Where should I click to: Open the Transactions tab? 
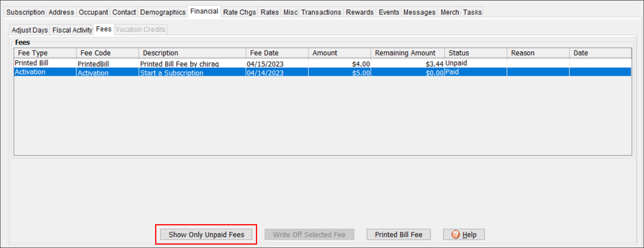coord(321,12)
